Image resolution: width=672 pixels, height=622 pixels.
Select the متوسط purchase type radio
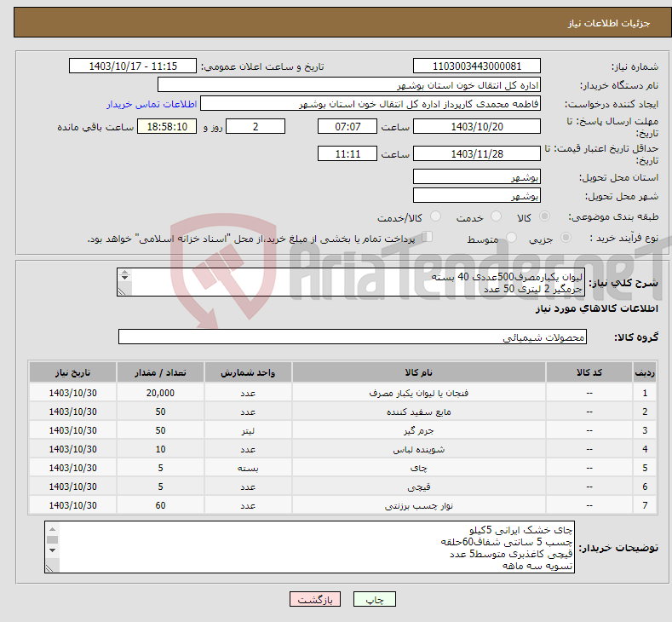[x=511, y=238]
